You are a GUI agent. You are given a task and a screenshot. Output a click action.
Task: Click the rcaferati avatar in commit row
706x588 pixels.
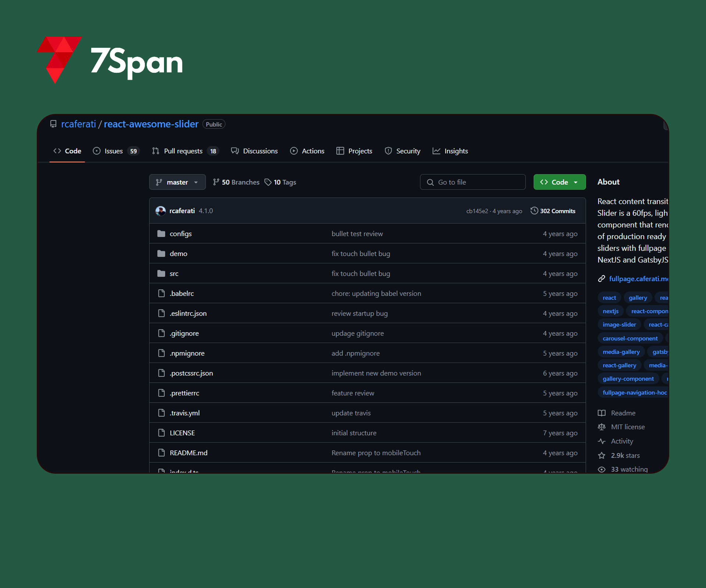(161, 211)
